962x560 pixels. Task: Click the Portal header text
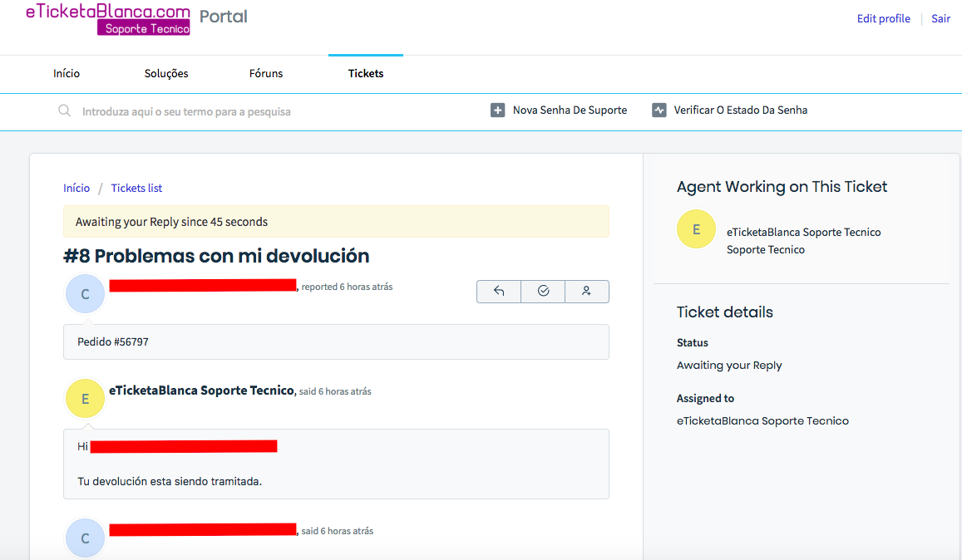pyautogui.click(x=224, y=17)
